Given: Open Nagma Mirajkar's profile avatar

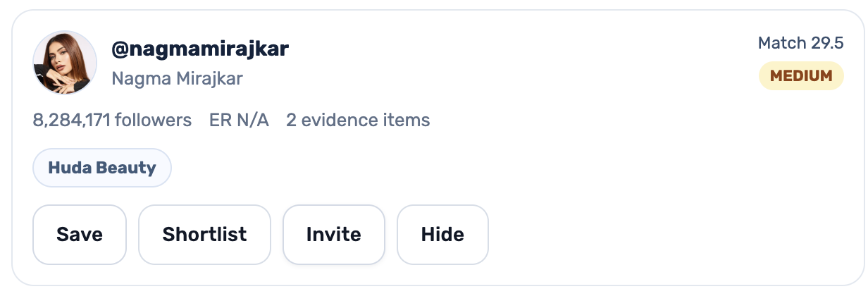Looking at the screenshot, I should pos(65,62).
